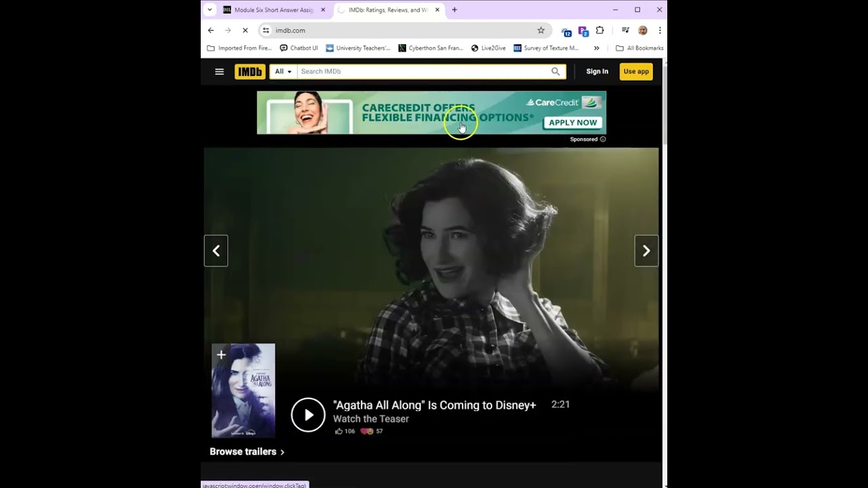Screen dimensions: 868x488
Task: Open the Chatbot UI bookmark
Action: [x=299, y=48]
